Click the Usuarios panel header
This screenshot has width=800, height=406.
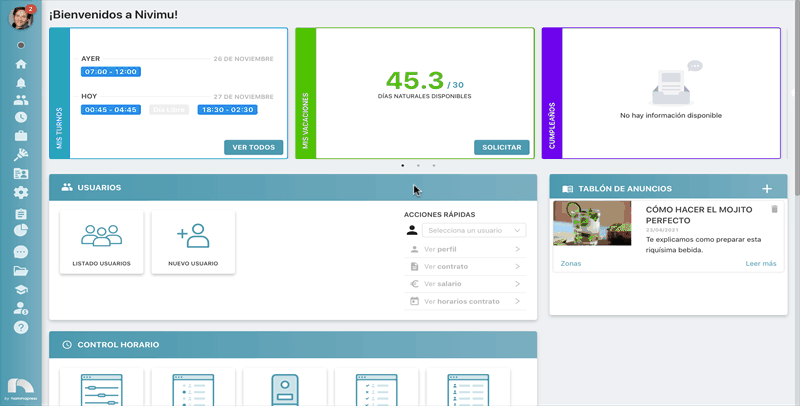(x=293, y=188)
